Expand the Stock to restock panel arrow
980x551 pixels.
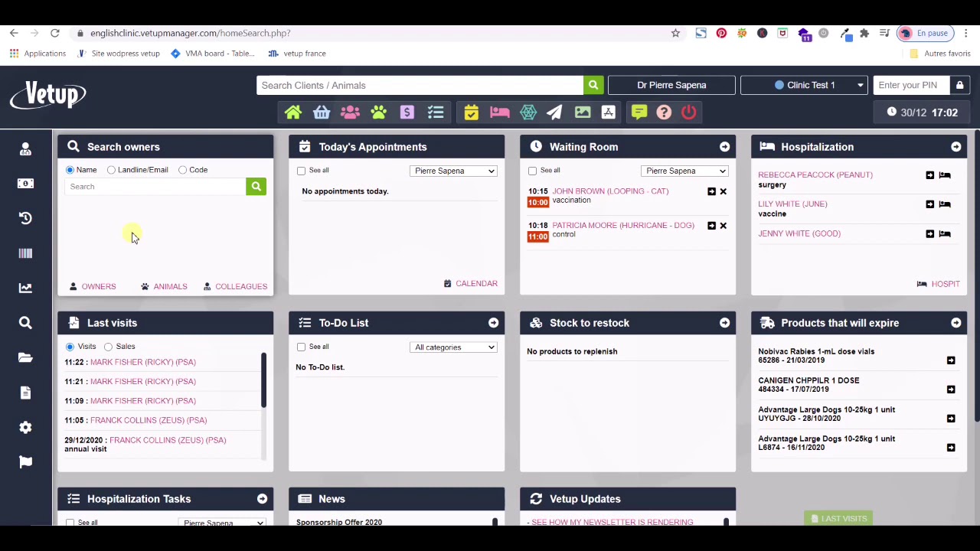tap(724, 323)
